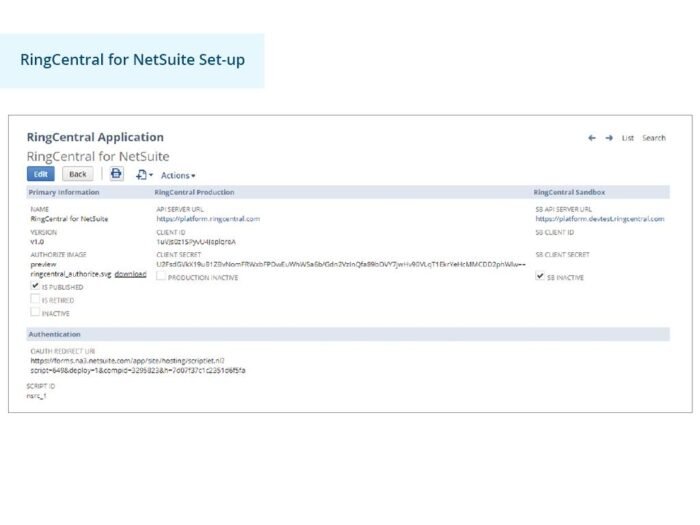Click the download link for authorize image
The width and height of the screenshot is (700, 525).
click(130, 274)
